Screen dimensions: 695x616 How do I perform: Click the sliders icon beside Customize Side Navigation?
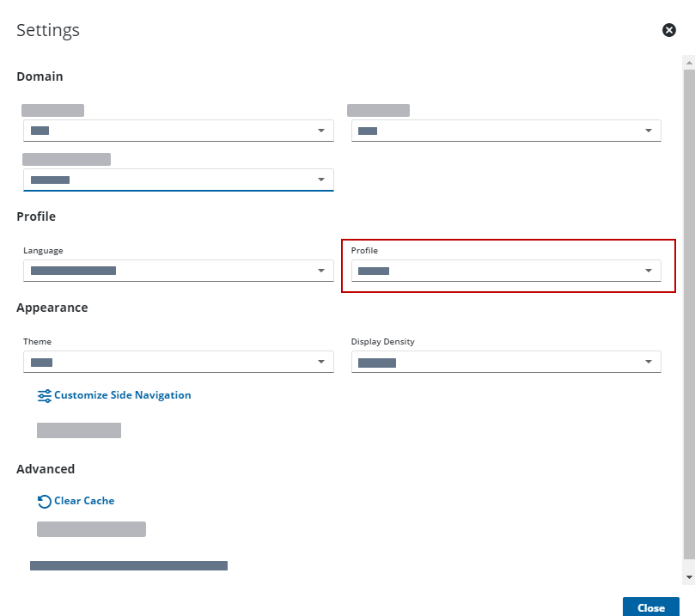[44, 396]
